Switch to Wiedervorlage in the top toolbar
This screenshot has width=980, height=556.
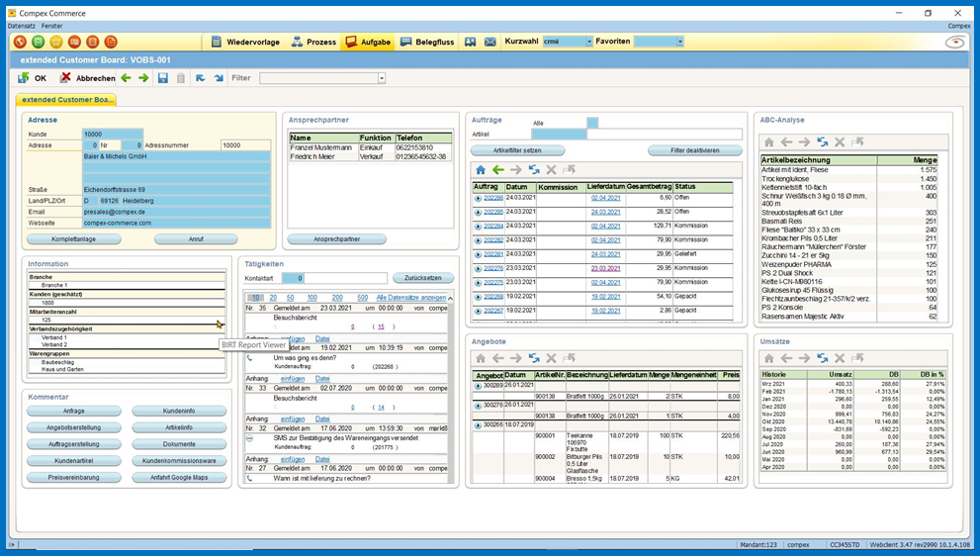click(246, 42)
